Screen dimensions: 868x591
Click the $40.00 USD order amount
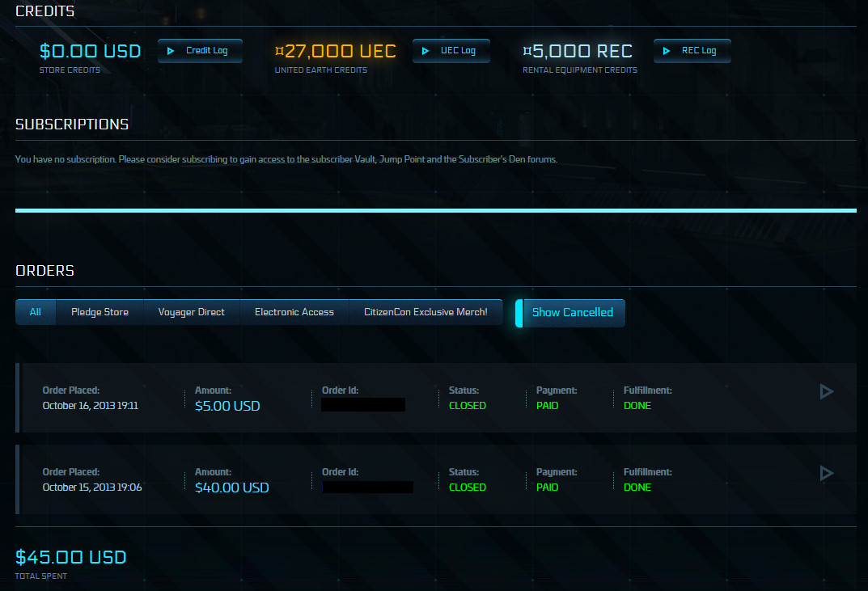coord(232,488)
